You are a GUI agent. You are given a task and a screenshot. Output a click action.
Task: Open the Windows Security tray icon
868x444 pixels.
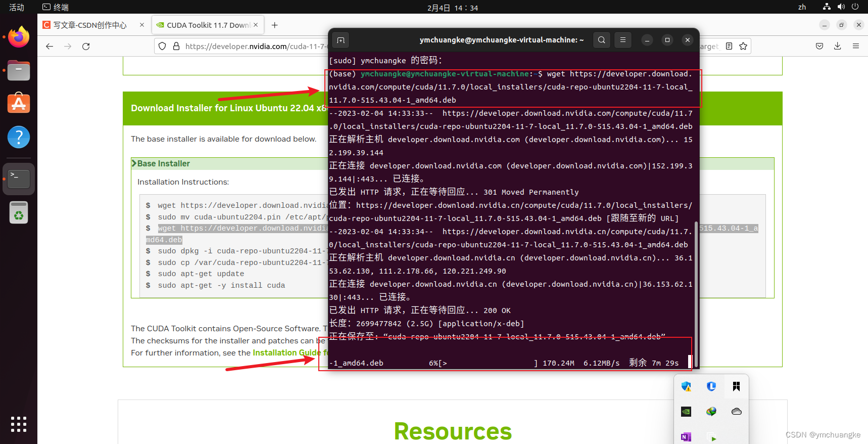[686, 386]
